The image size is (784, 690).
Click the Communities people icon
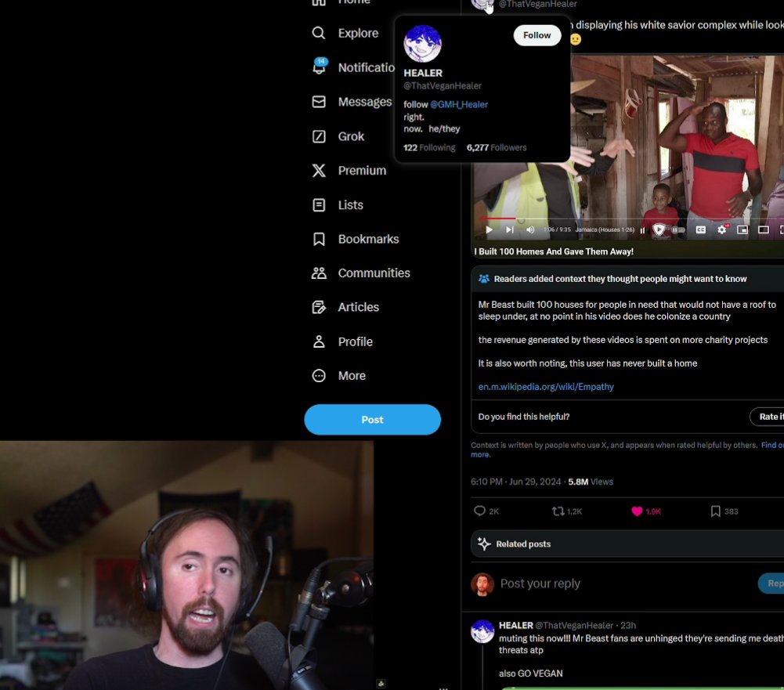pos(319,273)
